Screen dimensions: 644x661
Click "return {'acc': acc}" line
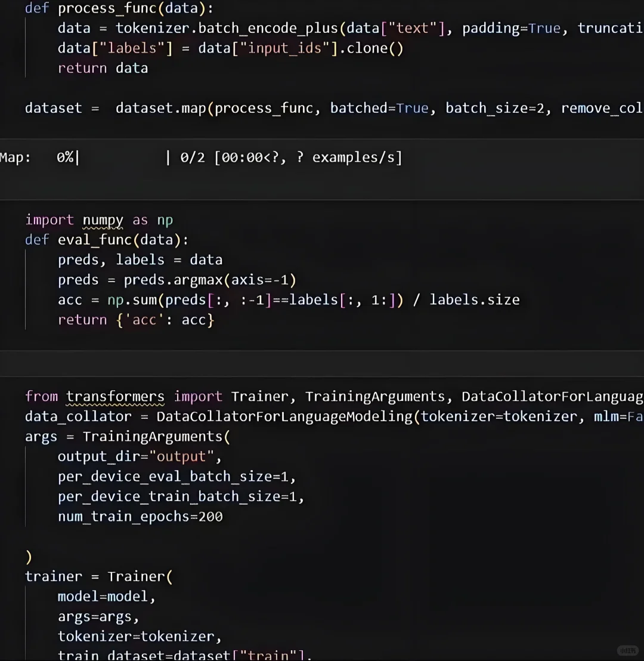click(136, 320)
